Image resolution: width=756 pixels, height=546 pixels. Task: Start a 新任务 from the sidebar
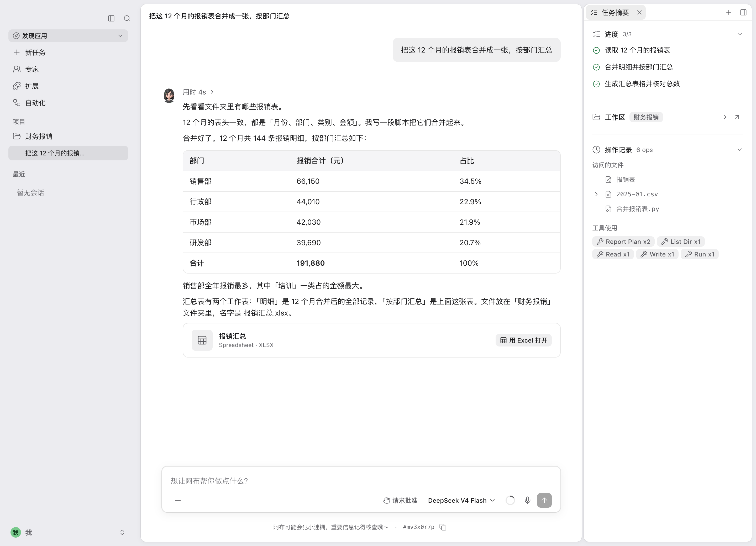(68, 52)
